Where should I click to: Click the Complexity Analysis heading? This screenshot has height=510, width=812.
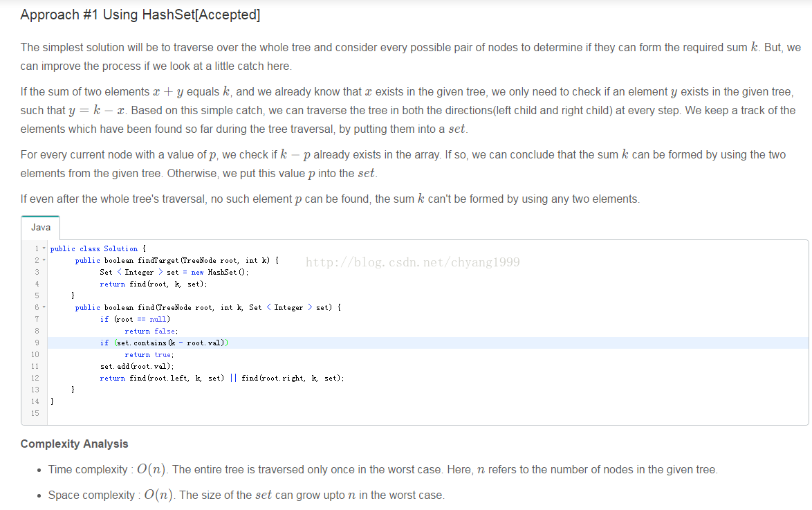point(74,444)
